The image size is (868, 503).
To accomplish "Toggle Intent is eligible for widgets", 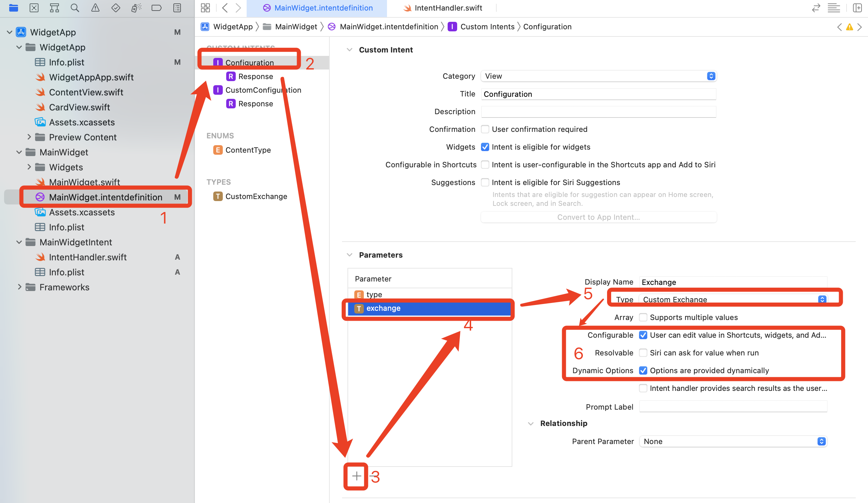I will click(485, 147).
